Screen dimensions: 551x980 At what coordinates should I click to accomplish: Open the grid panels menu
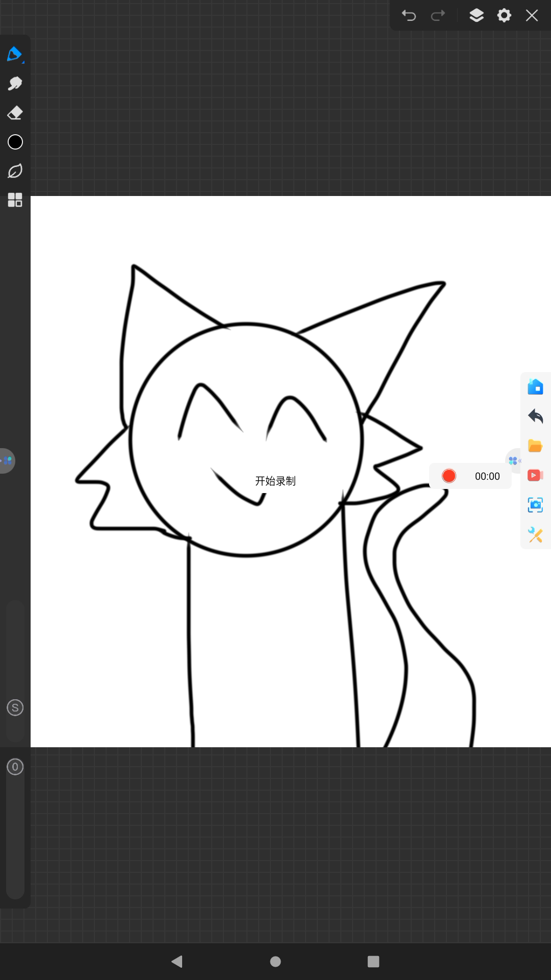click(x=15, y=200)
